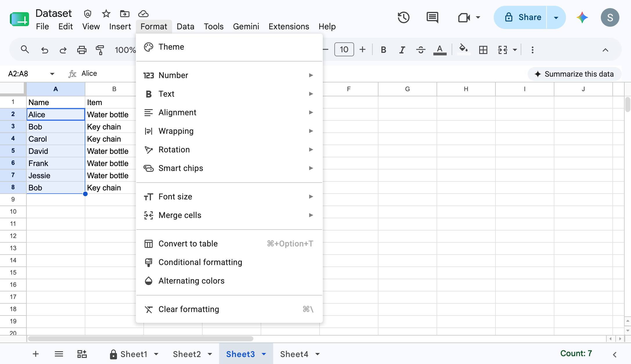Expand the Alignment submenu
This screenshot has width=631, height=364.
pos(229,112)
